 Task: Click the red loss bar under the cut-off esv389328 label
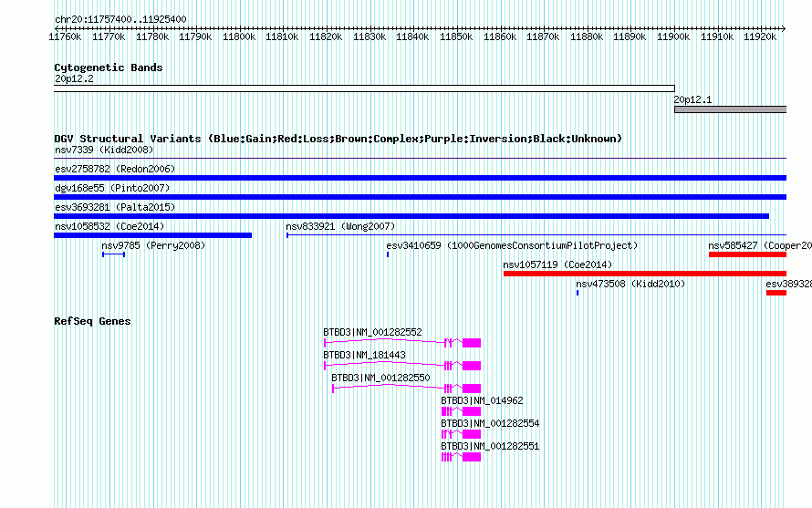pyautogui.click(x=776, y=293)
